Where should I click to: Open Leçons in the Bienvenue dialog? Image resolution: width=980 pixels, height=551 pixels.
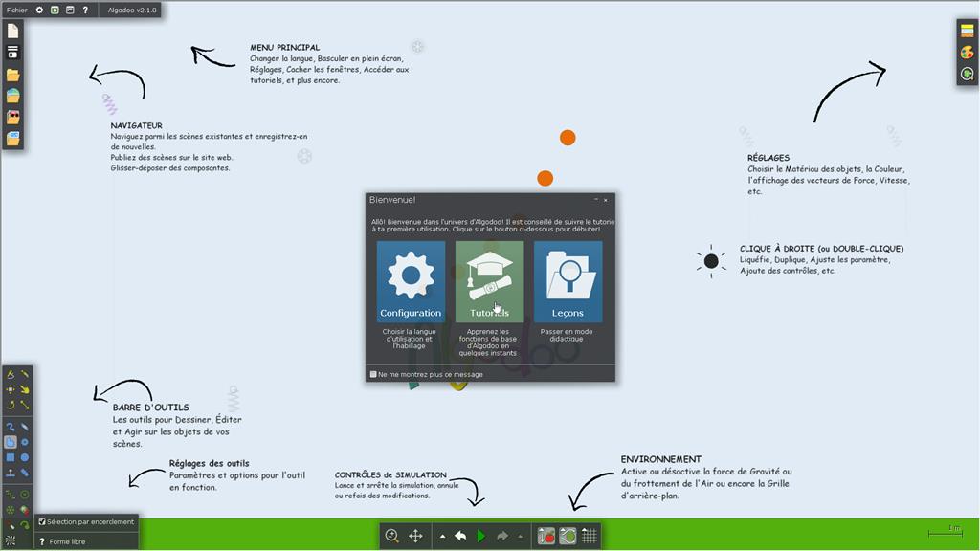[x=568, y=282]
